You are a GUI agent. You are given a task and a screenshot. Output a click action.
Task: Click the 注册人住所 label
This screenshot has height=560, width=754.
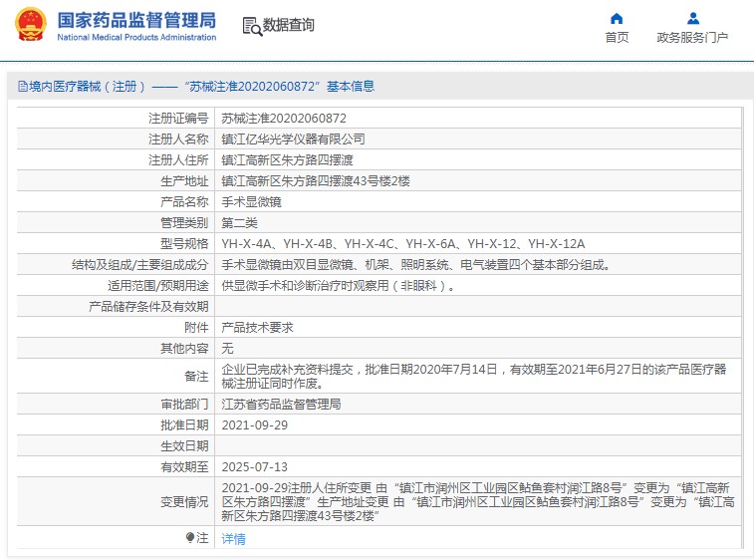(178, 160)
